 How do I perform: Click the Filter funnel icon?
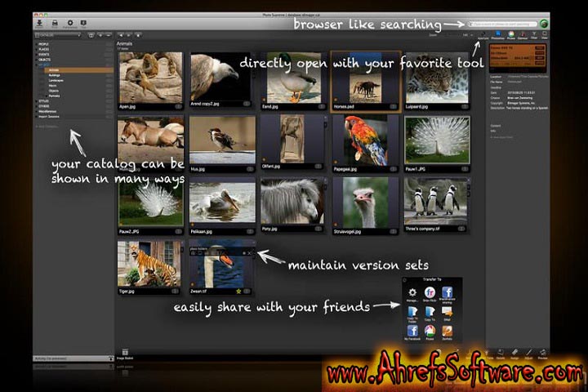click(534, 36)
